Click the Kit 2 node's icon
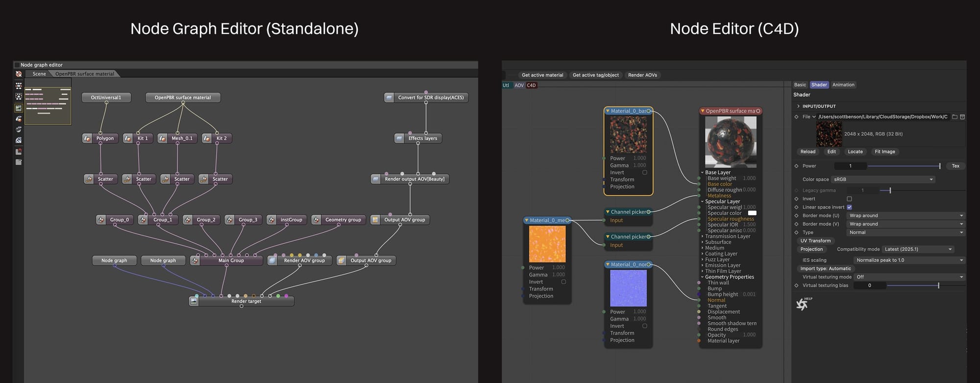 [x=207, y=138]
